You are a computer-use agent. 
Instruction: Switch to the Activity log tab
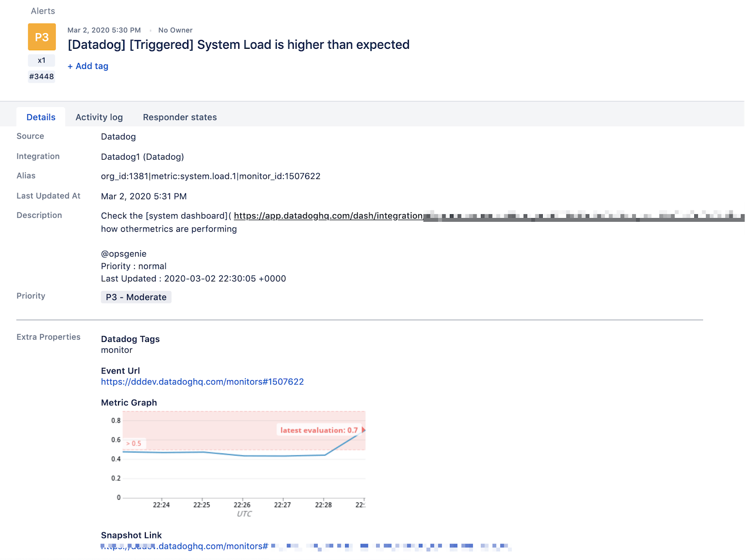99,117
